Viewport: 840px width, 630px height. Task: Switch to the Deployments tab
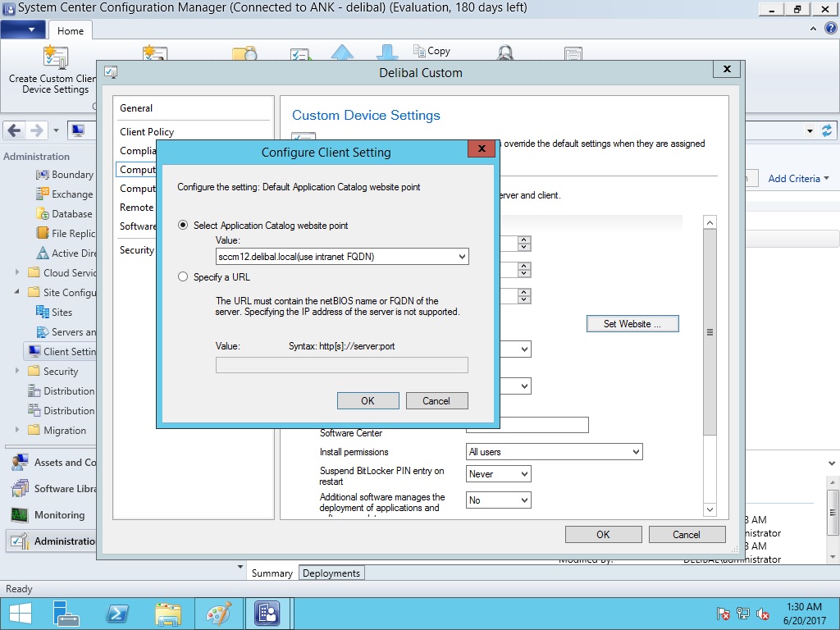point(331,573)
